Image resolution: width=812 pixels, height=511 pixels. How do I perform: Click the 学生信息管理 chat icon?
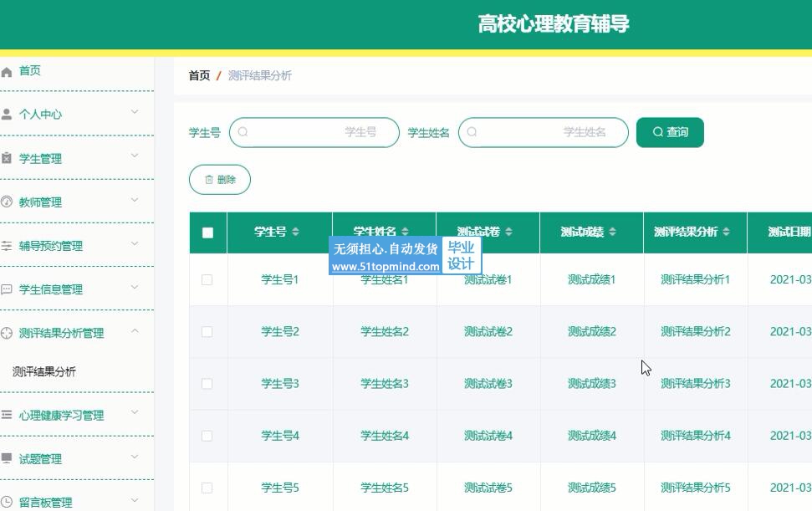coord(7,290)
